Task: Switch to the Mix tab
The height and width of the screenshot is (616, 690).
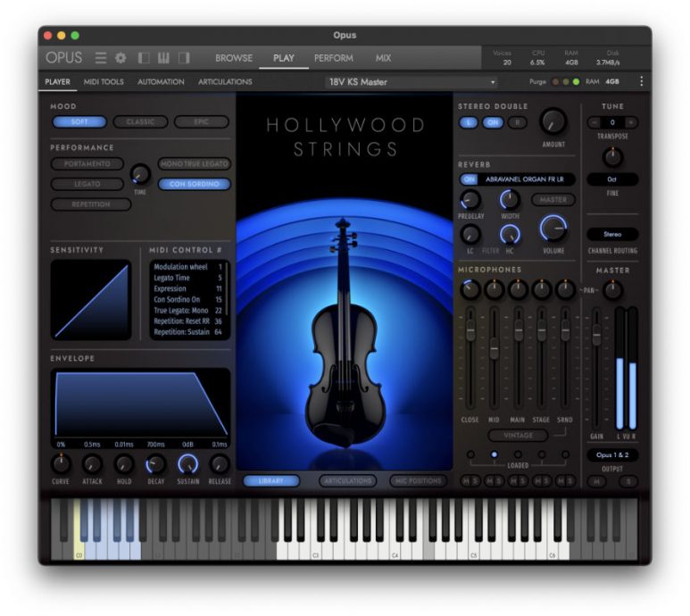Action: click(x=383, y=58)
